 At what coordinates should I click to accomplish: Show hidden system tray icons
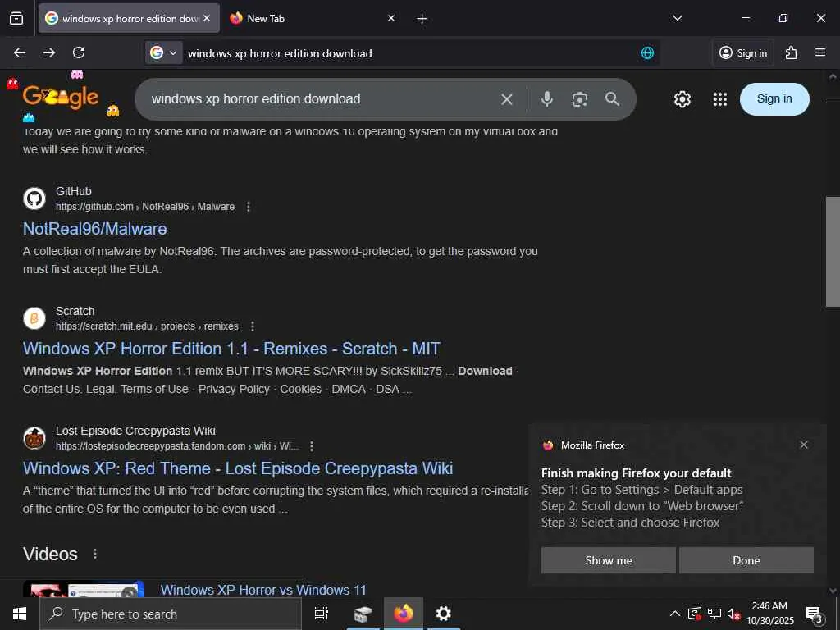(675, 614)
